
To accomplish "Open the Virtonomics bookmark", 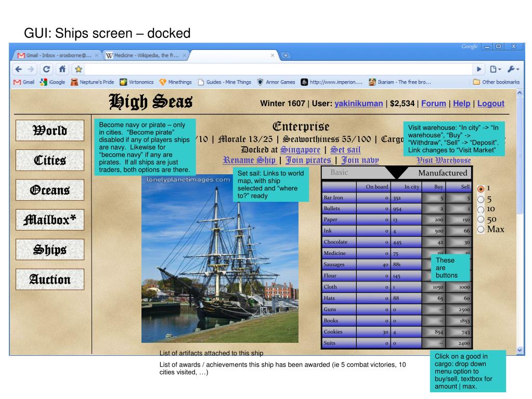I will [x=137, y=82].
